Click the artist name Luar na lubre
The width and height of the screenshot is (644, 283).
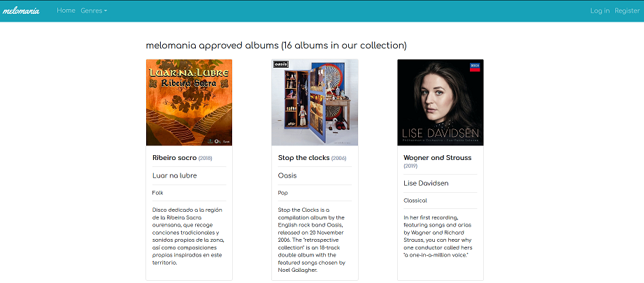point(175,175)
